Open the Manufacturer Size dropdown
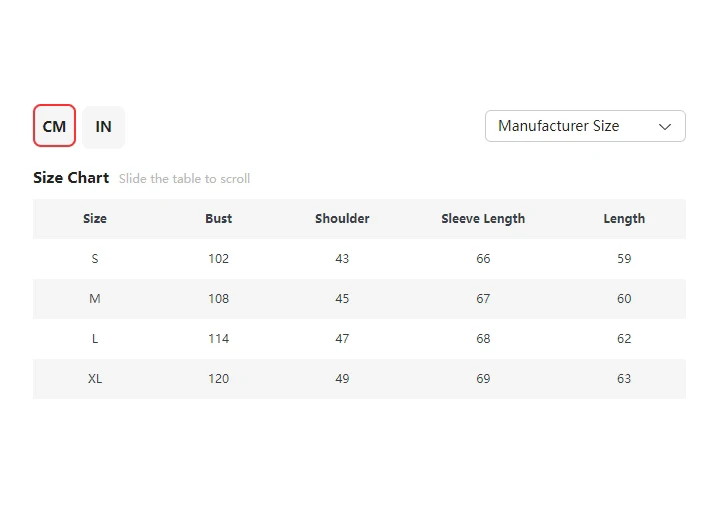 point(584,126)
